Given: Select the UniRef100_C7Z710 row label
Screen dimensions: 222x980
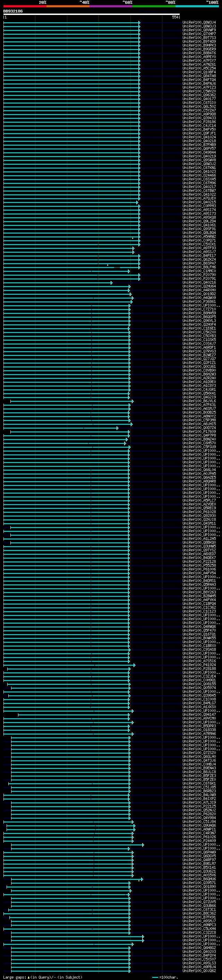Looking at the screenshot, I should point(199,309).
